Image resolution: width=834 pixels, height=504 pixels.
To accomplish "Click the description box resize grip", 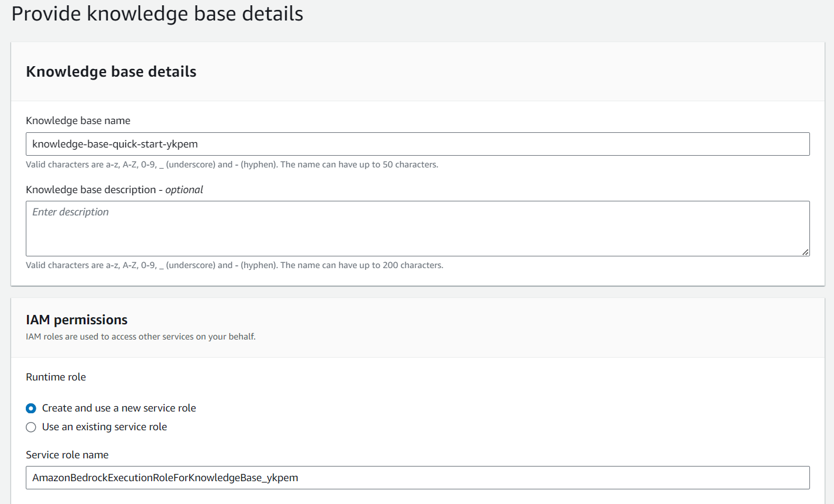I will [805, 252].
